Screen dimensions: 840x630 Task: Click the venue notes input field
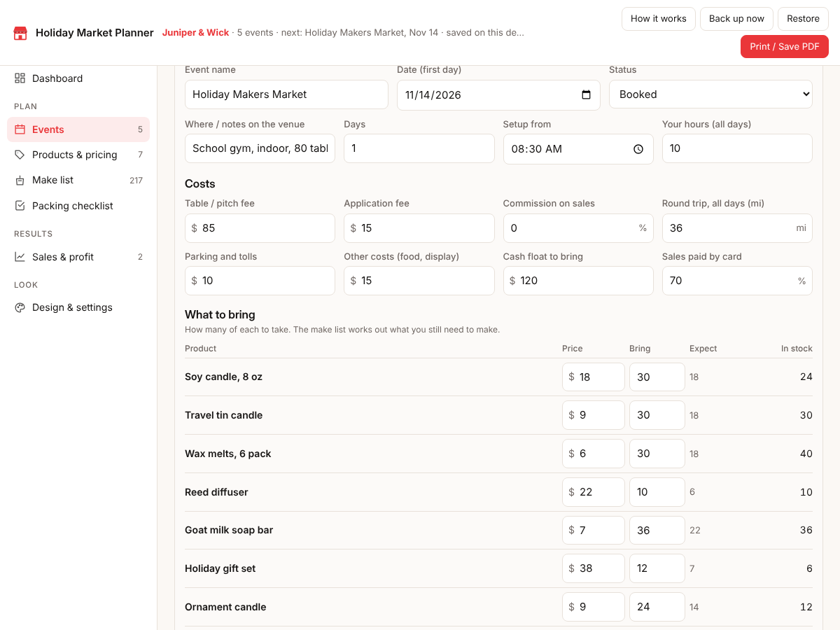pyautogui.click(x=260, y=148)
